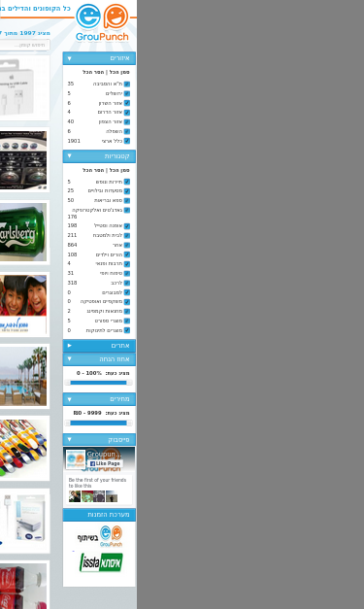This screenshot has width=364, height=609.
Task: Expand the sites (אתרים) filter panel
Action: coord(99,345)
